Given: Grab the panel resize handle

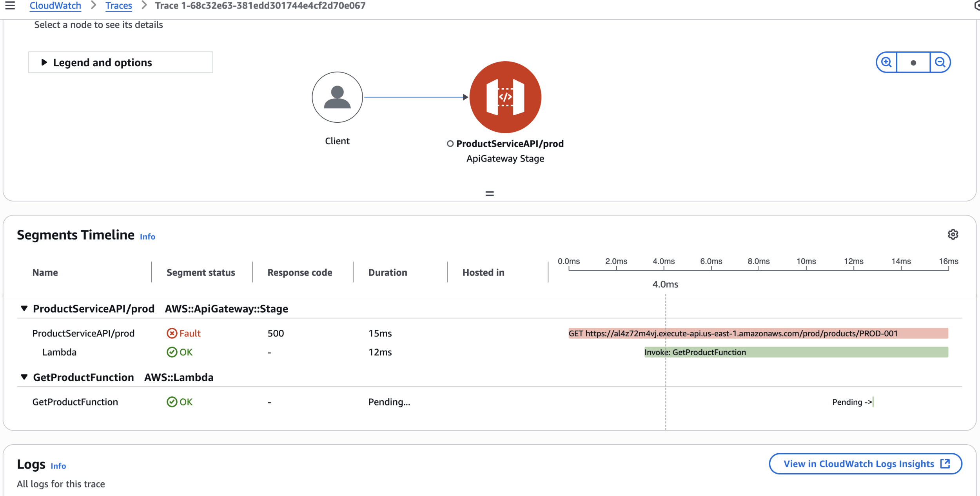Looking at the screenshot, I should tap(489, 194).
